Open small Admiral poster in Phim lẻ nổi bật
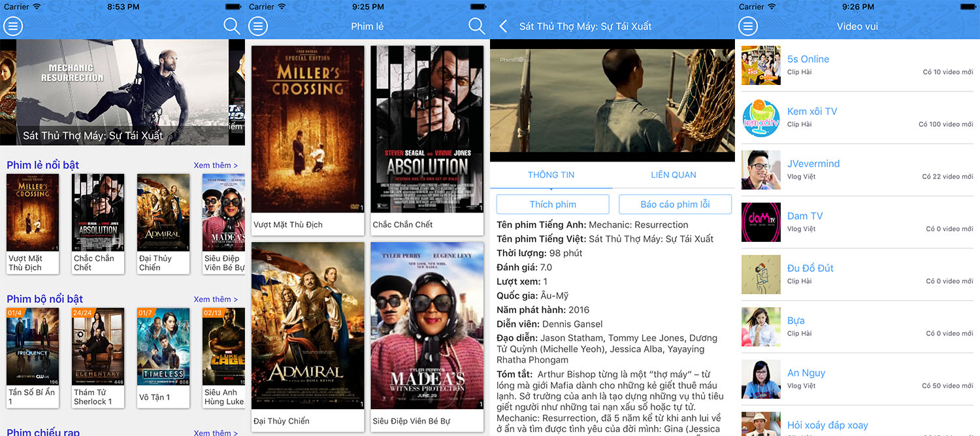Viewport: 980px width, 436px height. (163, 212)
